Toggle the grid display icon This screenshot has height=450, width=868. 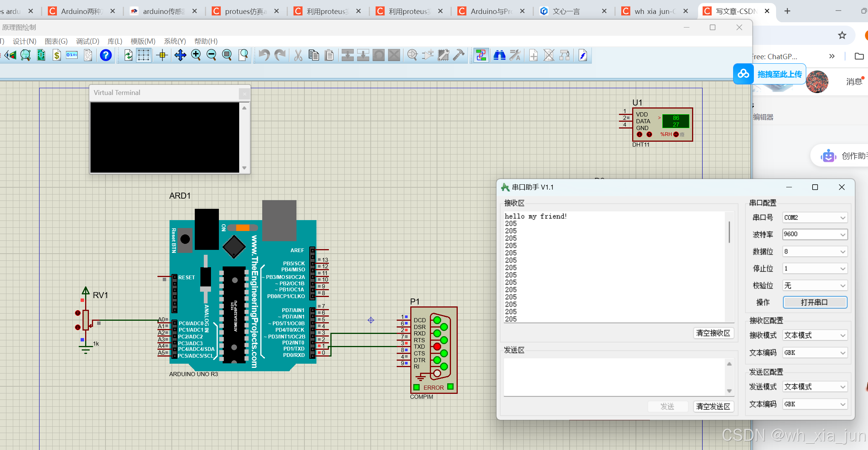pos(144,55)
